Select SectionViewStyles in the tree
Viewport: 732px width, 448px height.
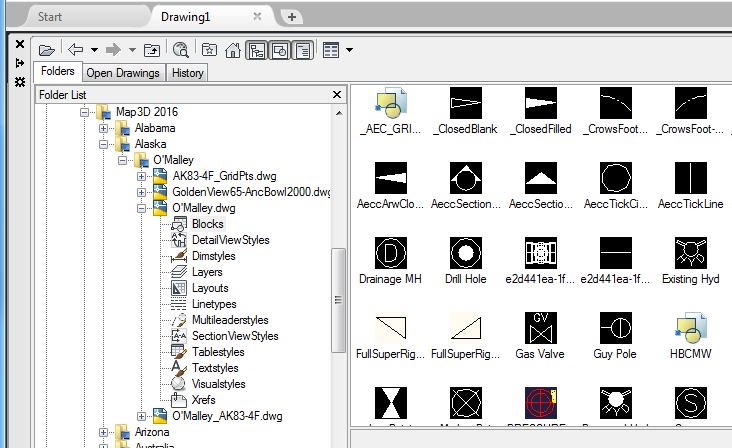pyautogui.click(x=235, y=336)
